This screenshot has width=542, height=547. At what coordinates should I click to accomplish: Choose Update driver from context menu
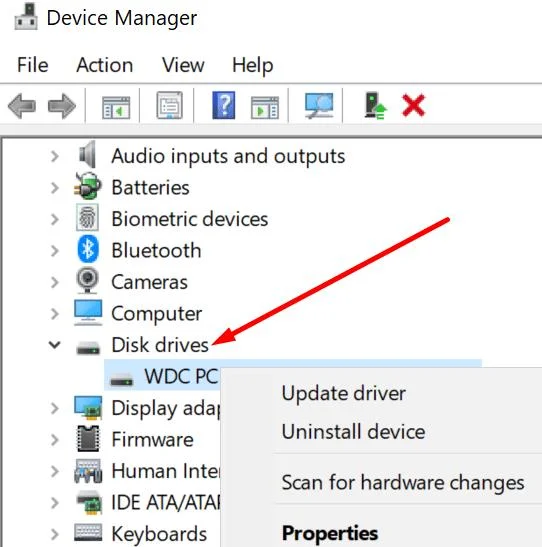pos(344,394)
